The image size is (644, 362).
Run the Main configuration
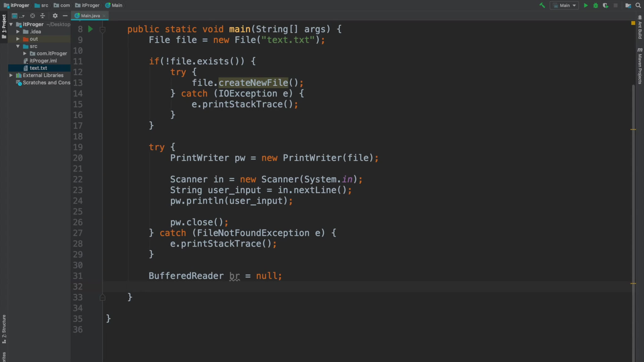tap(586, 5)
